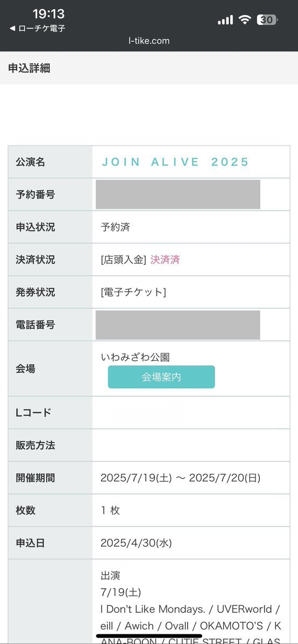Tap the Wi-Fi status icon

(245, 20)
